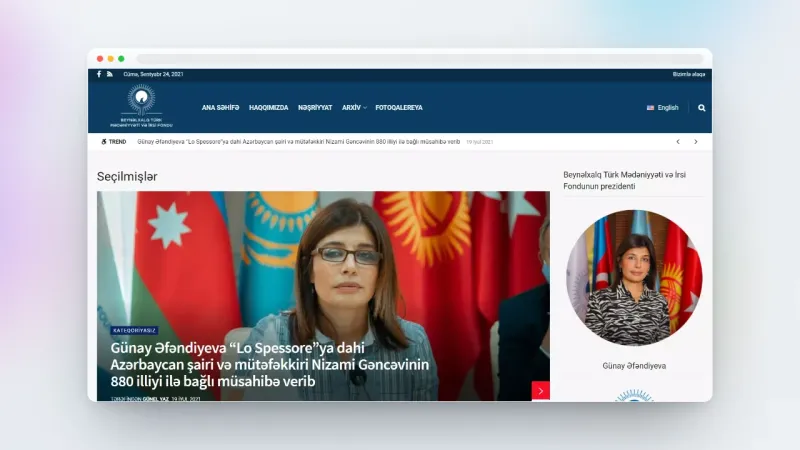The height and width of the screenshot is (450, 800).
Task: Open Haqqımızda menu item
Action: click(x=268, y=108)
